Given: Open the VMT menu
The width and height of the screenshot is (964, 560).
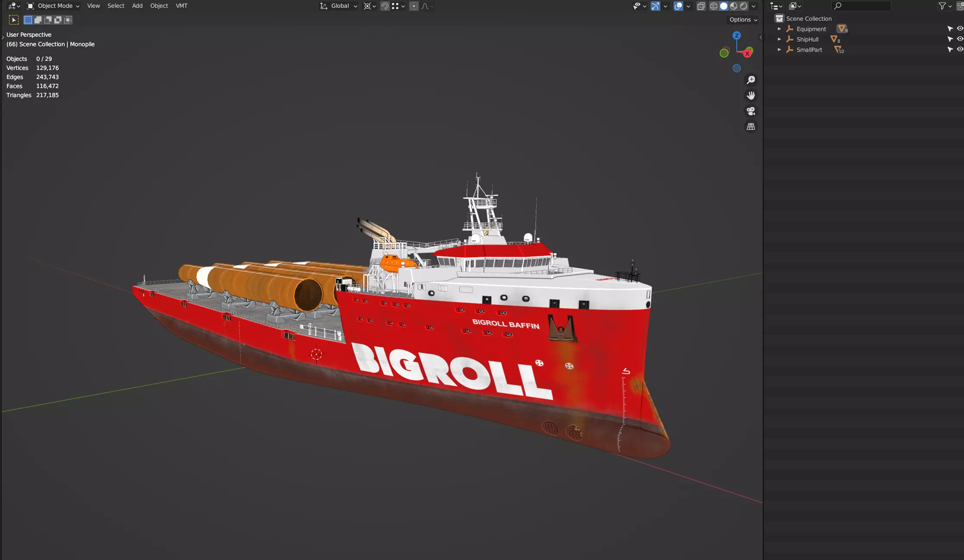Looking at the screenshot, I should 181,6.
